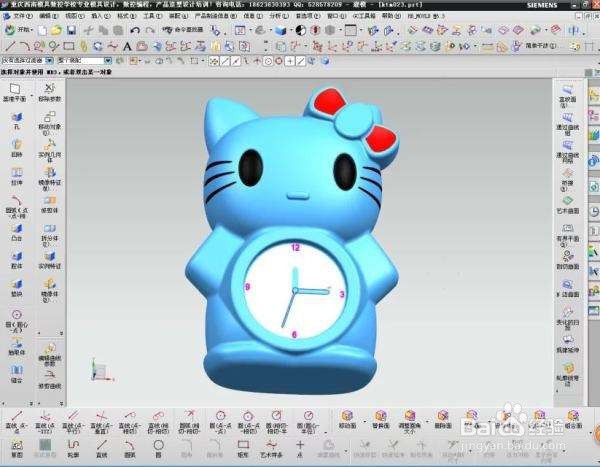Open the 插入 (Insert) menu
This screenshot has height=467, width=600.
click(x=101, y=16)
